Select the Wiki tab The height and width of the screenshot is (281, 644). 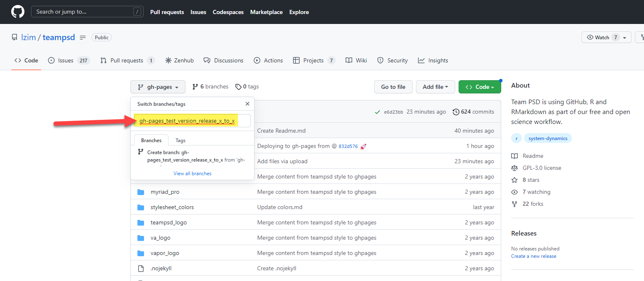point(356,60)
